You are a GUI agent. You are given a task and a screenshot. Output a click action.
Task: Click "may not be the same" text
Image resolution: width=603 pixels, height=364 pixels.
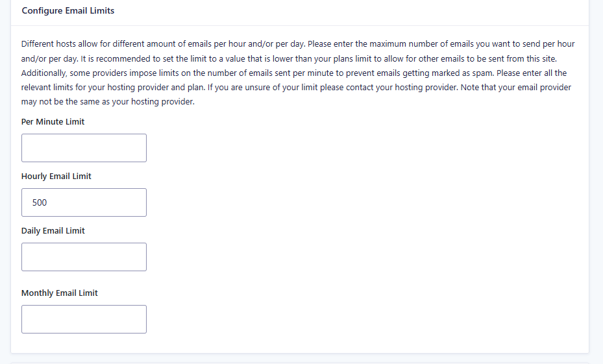pyautogui.click(x=61, y=101)
